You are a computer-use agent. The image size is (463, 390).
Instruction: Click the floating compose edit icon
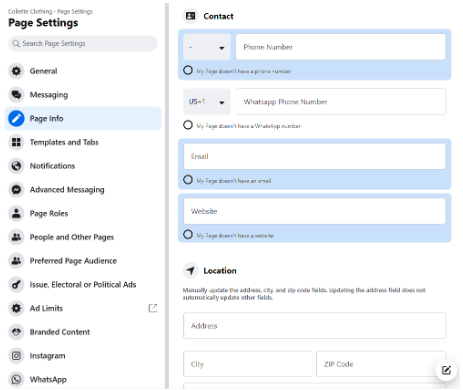[446, 370]
